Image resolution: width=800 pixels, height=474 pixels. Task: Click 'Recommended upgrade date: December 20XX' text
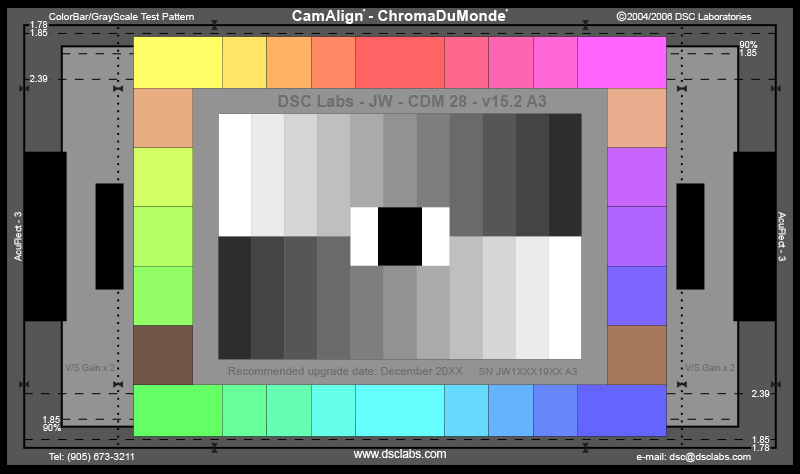pos(345,371)
